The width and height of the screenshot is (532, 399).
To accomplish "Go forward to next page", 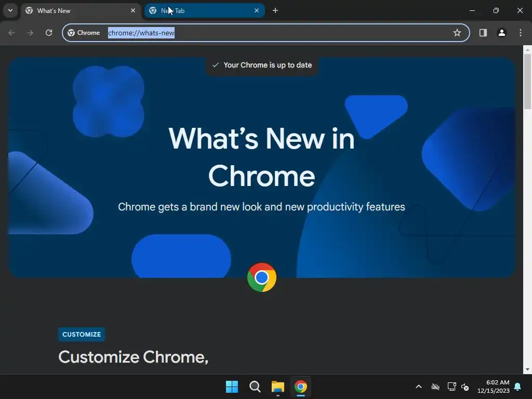I will click(x=30, y=33).
